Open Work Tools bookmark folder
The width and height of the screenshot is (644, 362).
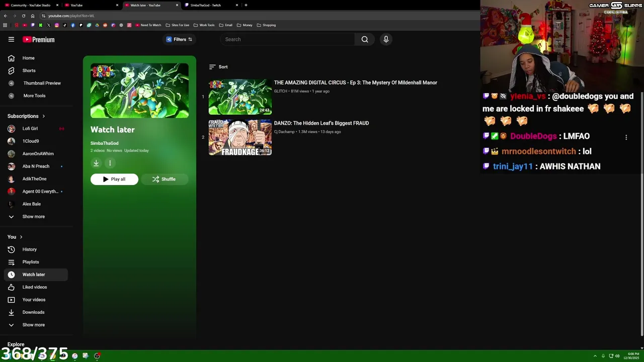click(204, 25)
